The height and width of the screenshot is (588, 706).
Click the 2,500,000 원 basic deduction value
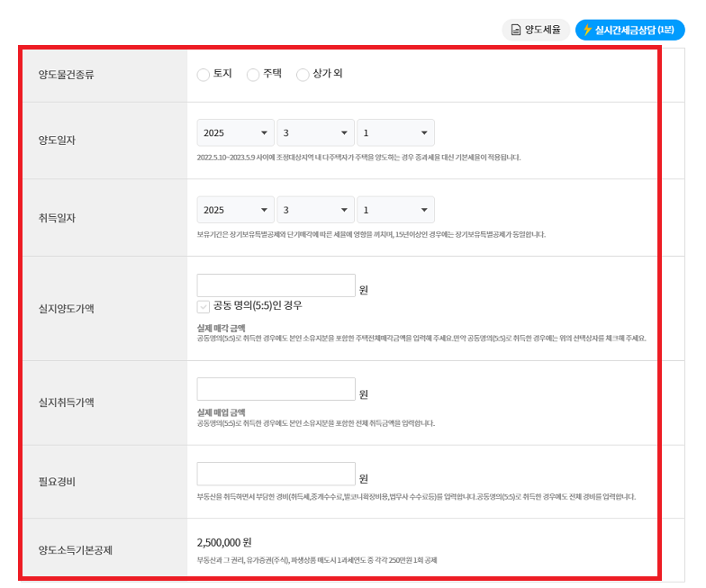[x=223, y=542]
